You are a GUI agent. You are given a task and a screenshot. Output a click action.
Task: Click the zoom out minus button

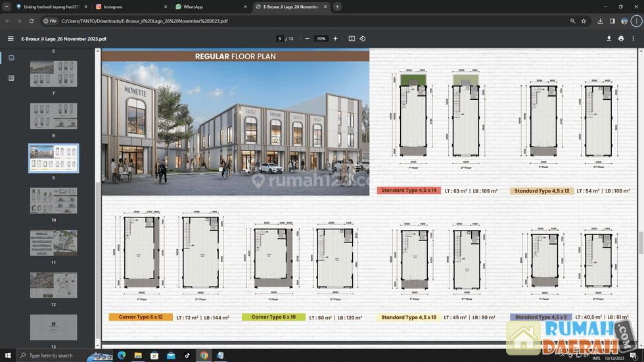click(x=306, y=39)
